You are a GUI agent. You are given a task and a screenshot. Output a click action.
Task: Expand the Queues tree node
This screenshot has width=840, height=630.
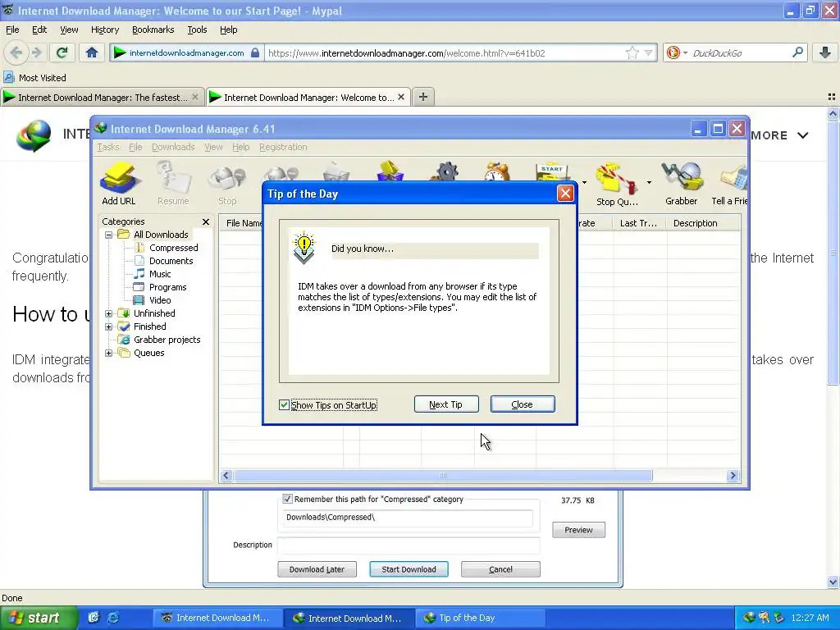coord(109,353)
